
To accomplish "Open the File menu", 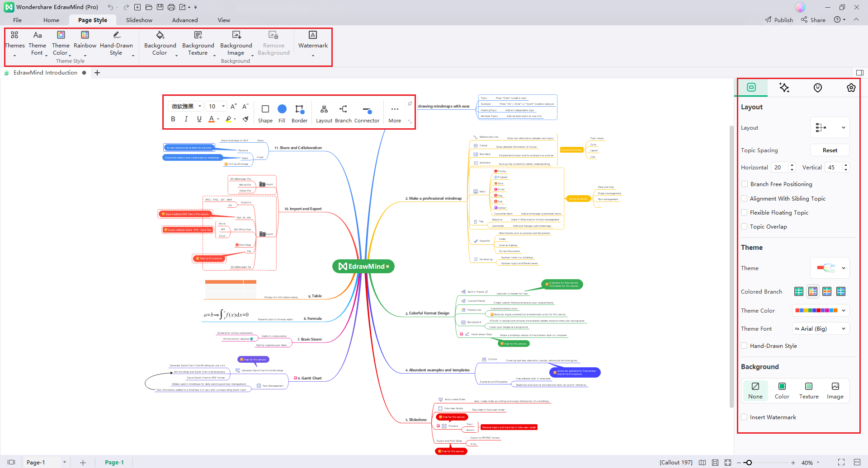I will click(x=17, y=20).
